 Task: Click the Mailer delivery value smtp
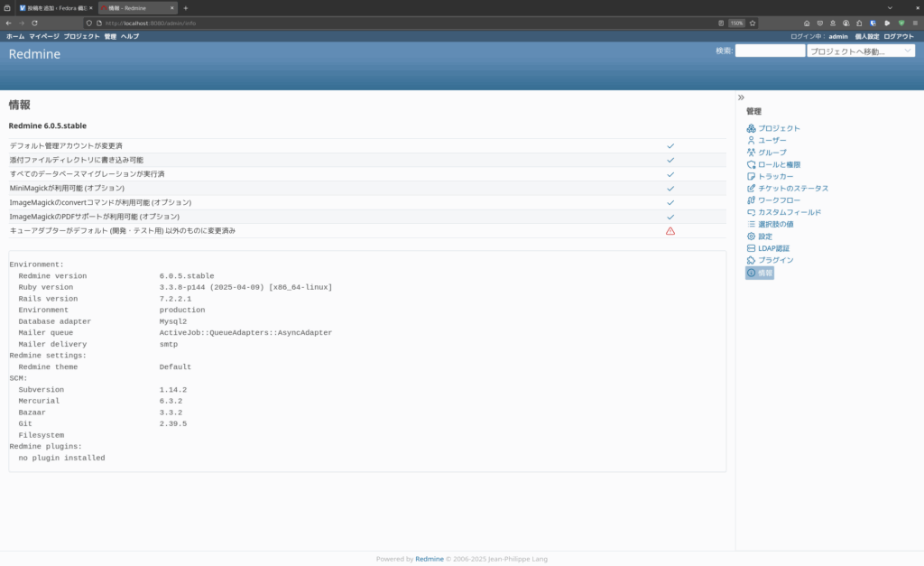(x=168, y=344)
